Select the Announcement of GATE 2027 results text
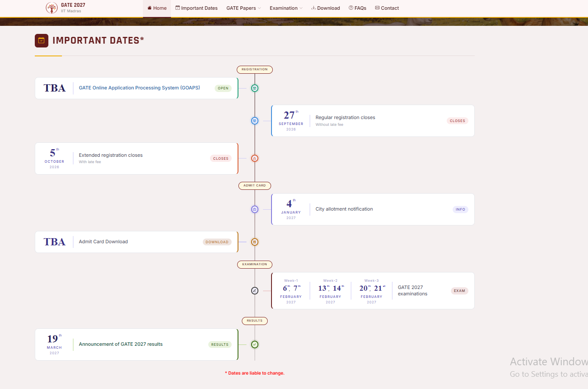Viewport: 588px width, 389px height. pos(120,344)
